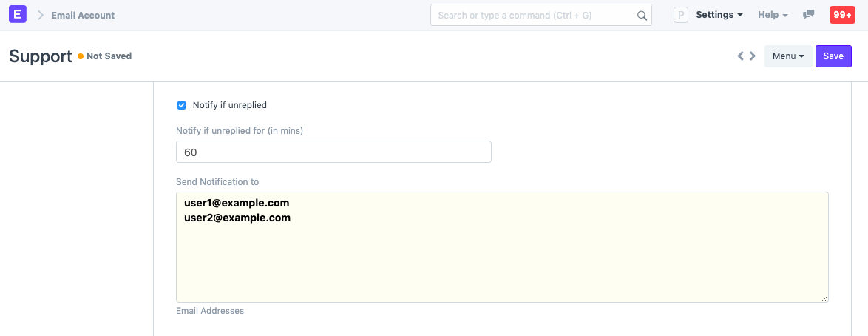Click the unreplied minutes field showing 60
Screen dimensions: 868x336
click(x=333, y=152)
